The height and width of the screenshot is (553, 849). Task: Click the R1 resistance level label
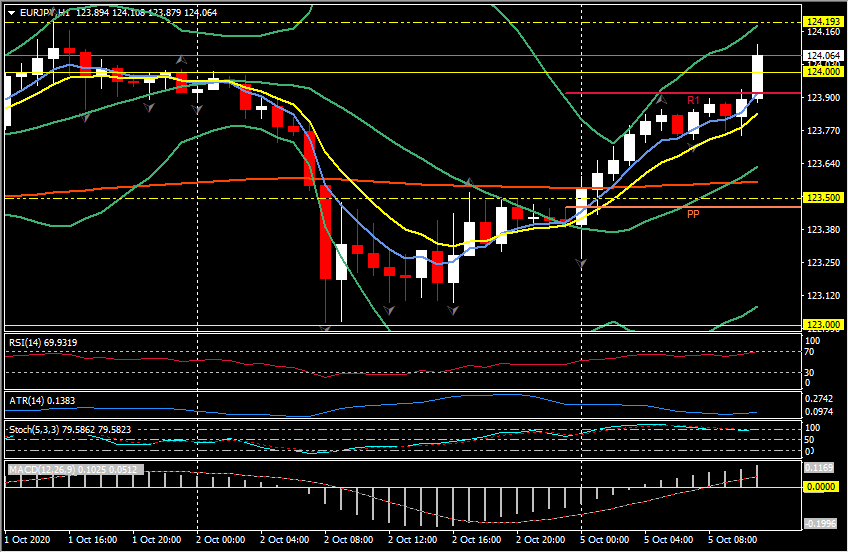(x=692, y=100)
